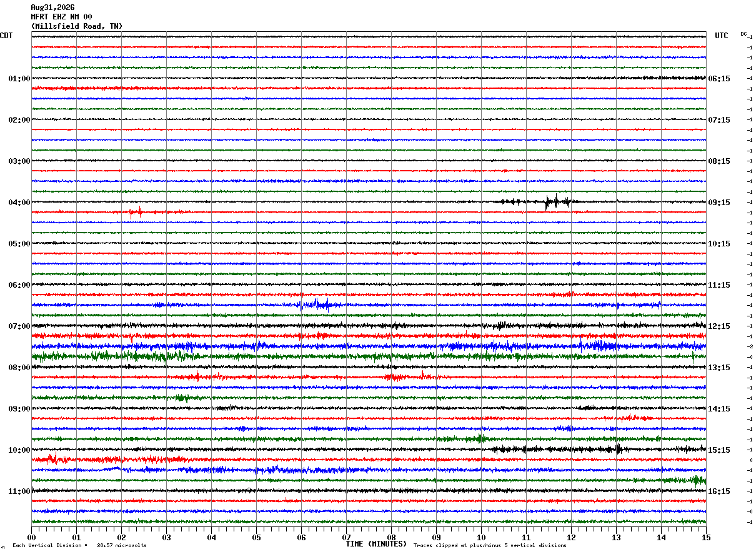Click the UTC timezone label

click(x=722, y=36)
